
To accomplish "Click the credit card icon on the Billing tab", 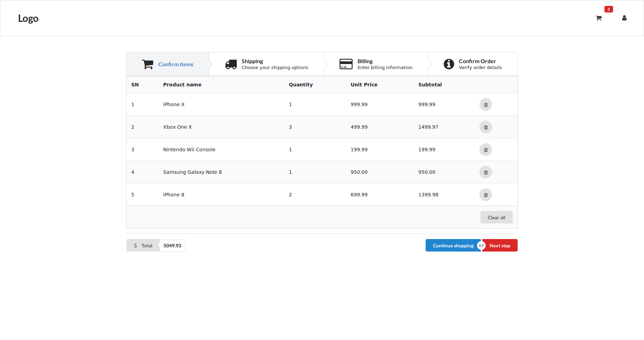I will click(x=346, y=64).
